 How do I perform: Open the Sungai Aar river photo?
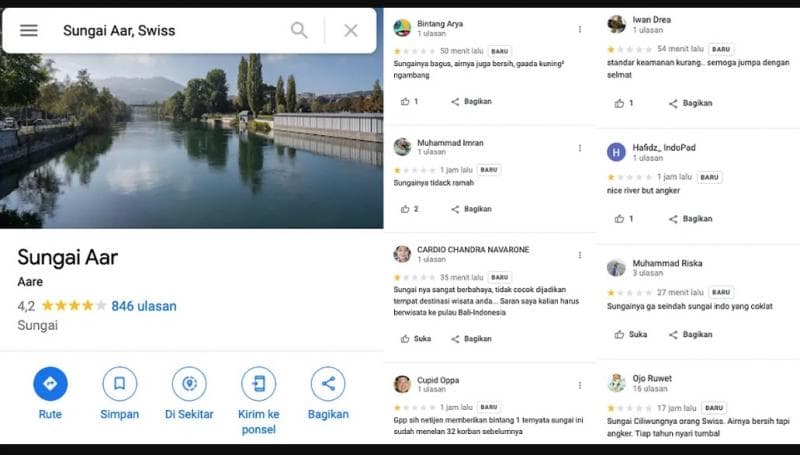[x=191, y=140]
